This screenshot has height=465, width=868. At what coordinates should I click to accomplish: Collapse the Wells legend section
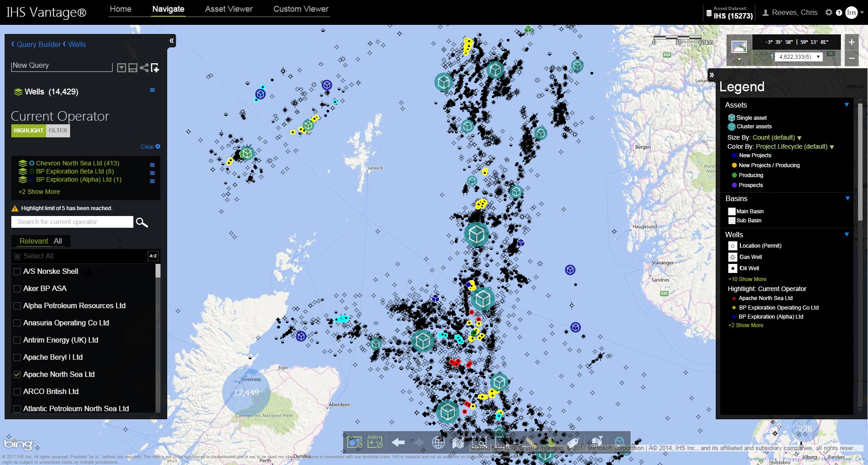(x=847, y=235)
